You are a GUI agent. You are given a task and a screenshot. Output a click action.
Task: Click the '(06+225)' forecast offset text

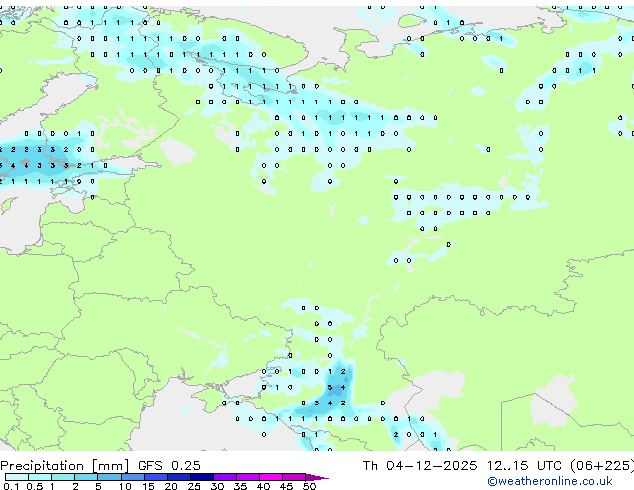point(602,466)
